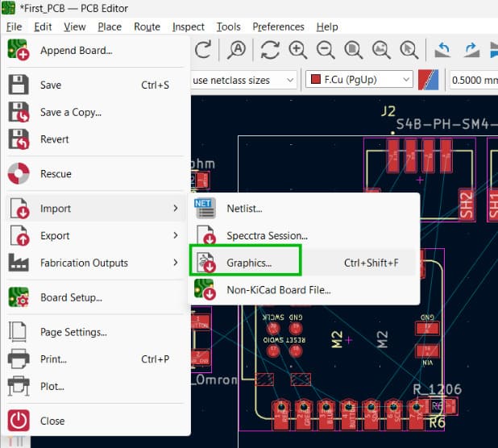Click the Ctrl+Shift+F shortcut text
This screenshot has width=498, height=448.
point(371,263)
